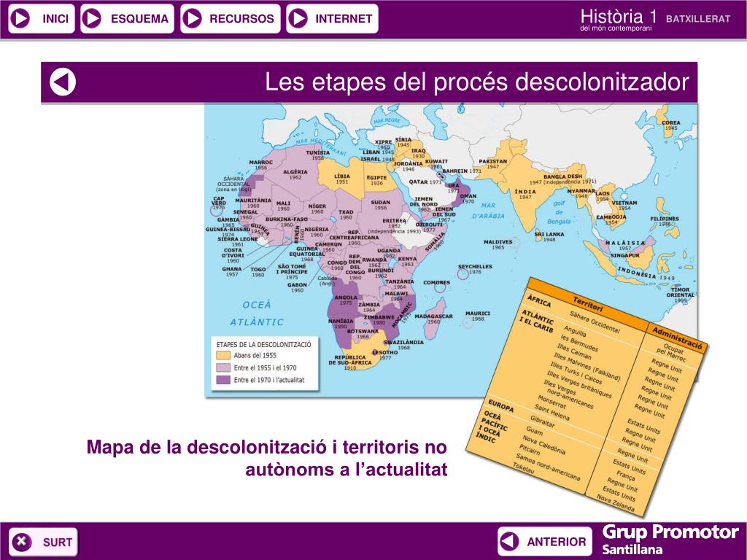Click the play arrow icon on ESQUEMA

pos(92,18)
